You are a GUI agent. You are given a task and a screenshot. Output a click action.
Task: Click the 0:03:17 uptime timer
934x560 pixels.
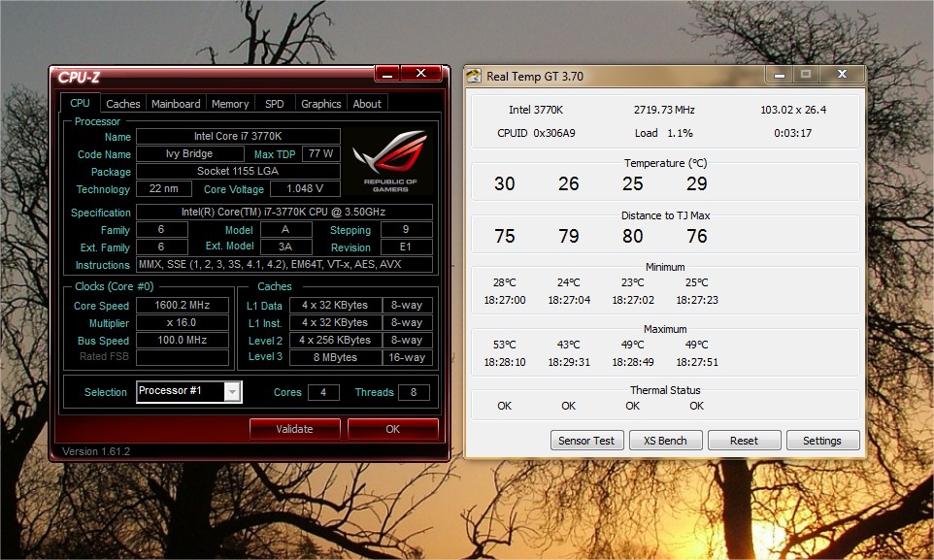click(x=793, y=133)
